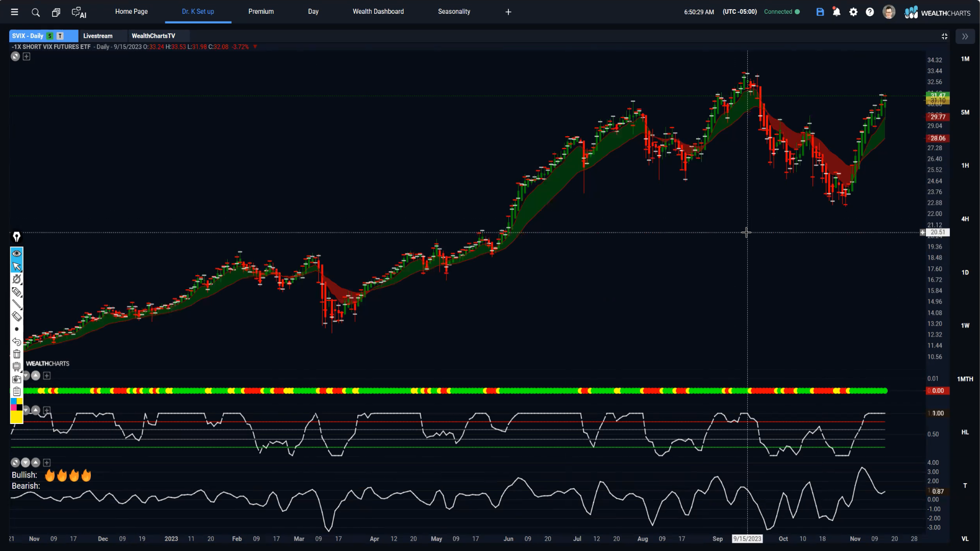Image resolution: width=980 pixels, height=551 pixels.
Task: Select the eraser tool
Action: click(x=16, y=316)
